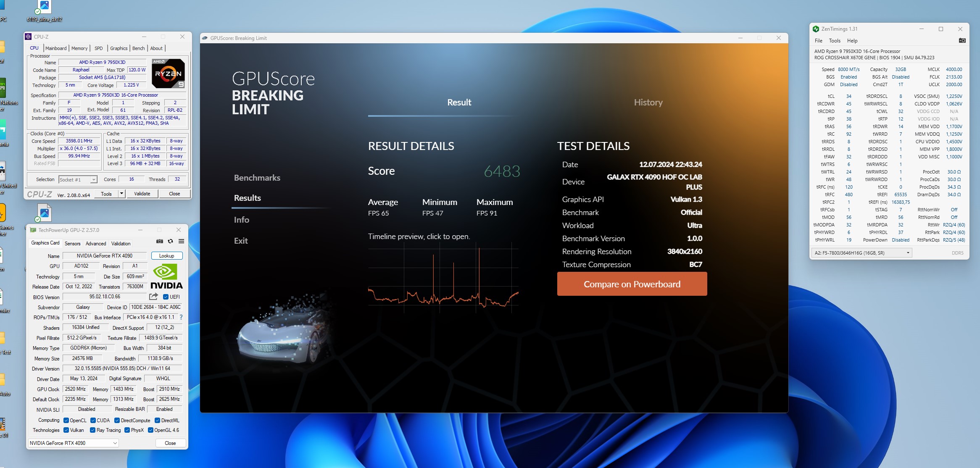Toggle the Ray Tracing checkbox
The image size is (980, 468).
point(92,430)
